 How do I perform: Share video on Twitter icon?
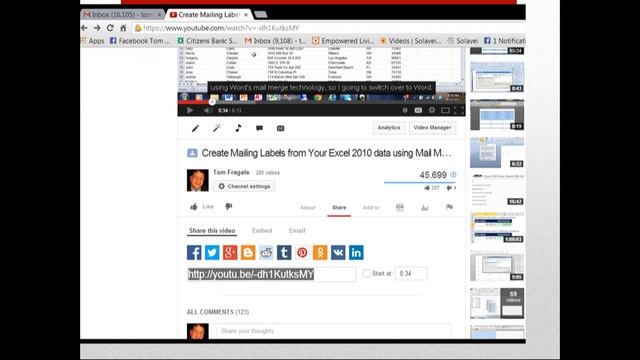click(x=212, y=253)
